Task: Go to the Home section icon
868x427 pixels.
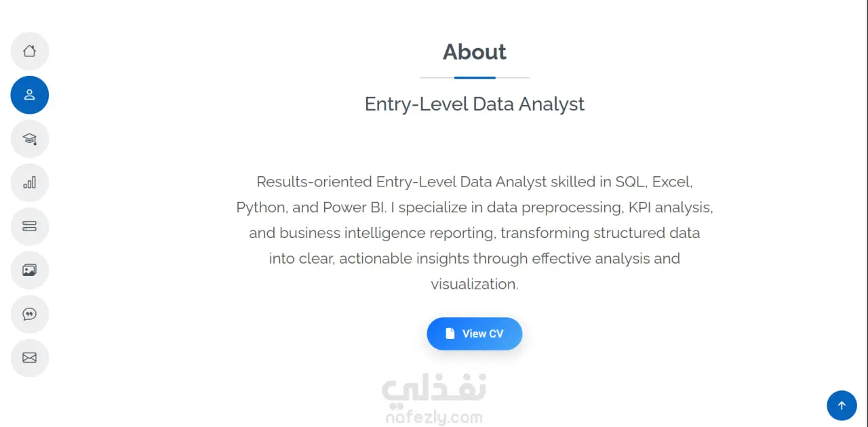Action: click(x=29, y=51)
